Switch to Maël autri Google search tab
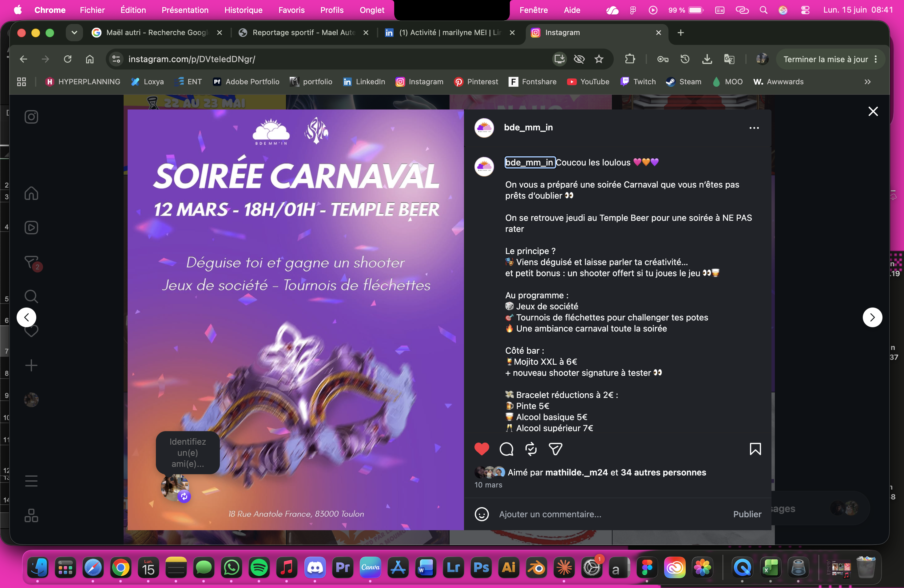Image resolution: width=904 pixels, height=588 pixels. coord(157,33)
